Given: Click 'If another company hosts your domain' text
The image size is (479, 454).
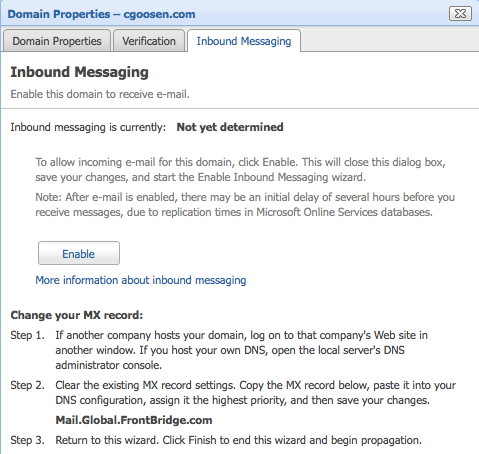Looking at the screenshot, I should [241, 350].
